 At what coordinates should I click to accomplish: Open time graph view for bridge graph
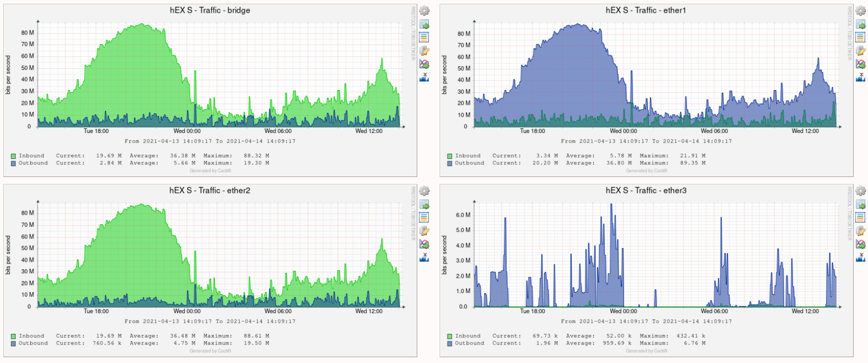[x=424, y=37]
